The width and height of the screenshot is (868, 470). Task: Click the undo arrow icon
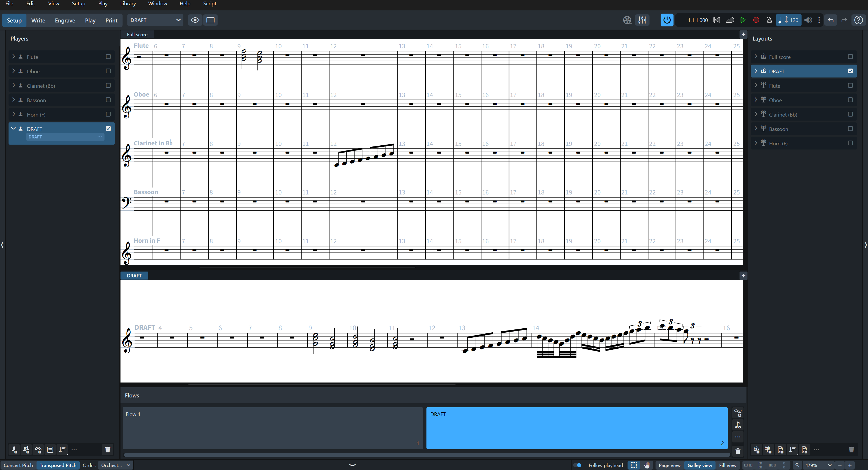click(x=831, y=20)
